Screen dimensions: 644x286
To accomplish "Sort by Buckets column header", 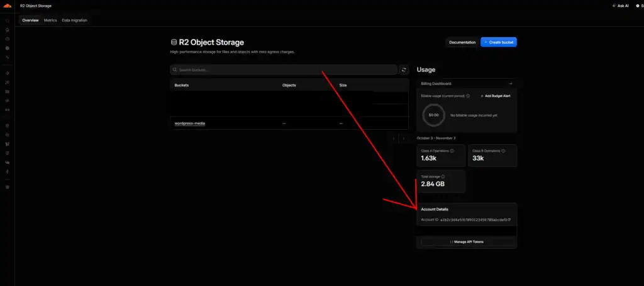I will [182, 85].
